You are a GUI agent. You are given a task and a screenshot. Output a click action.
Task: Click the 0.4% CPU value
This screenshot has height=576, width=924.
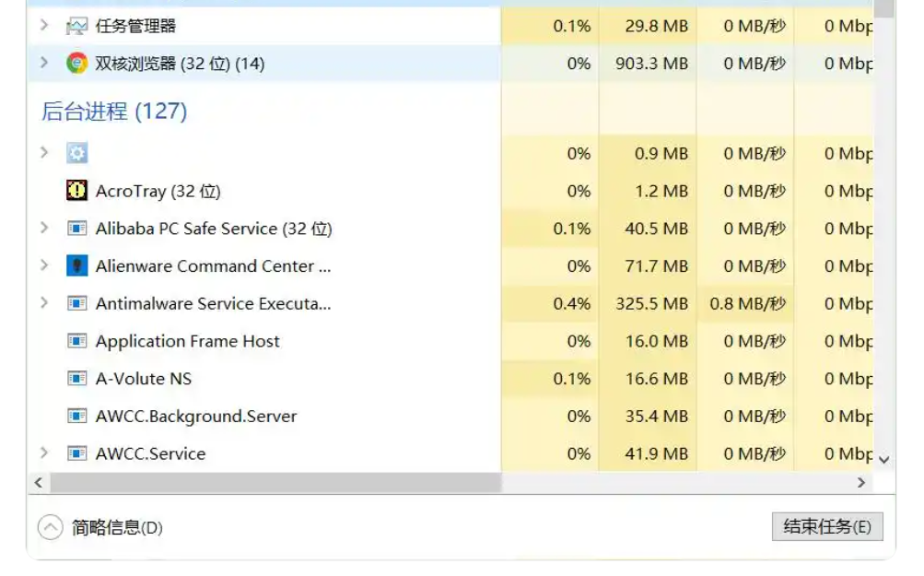pos(571,303)
